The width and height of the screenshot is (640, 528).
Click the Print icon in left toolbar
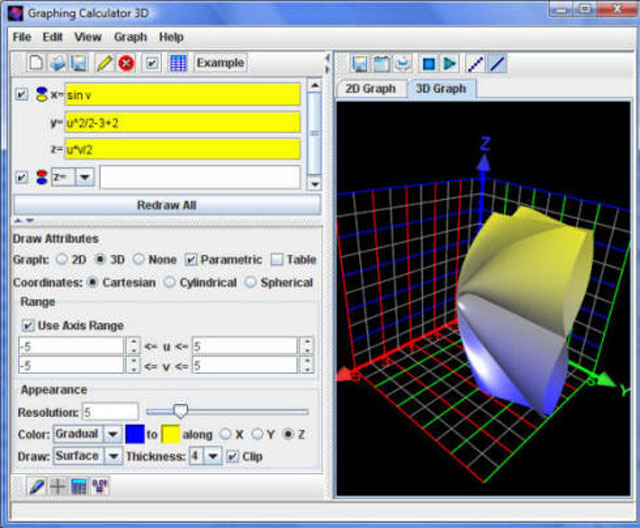[x=57, y=63]
